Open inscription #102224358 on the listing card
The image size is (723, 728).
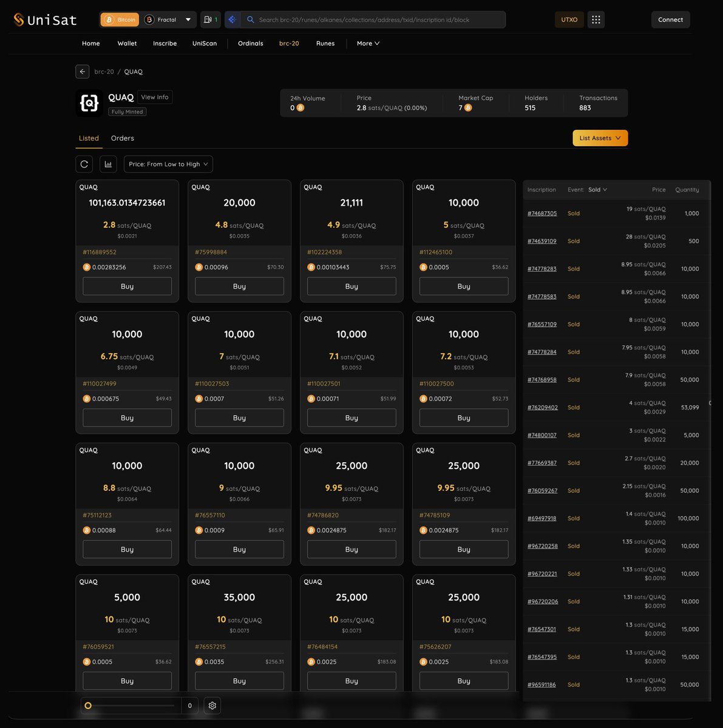[325, 252]
